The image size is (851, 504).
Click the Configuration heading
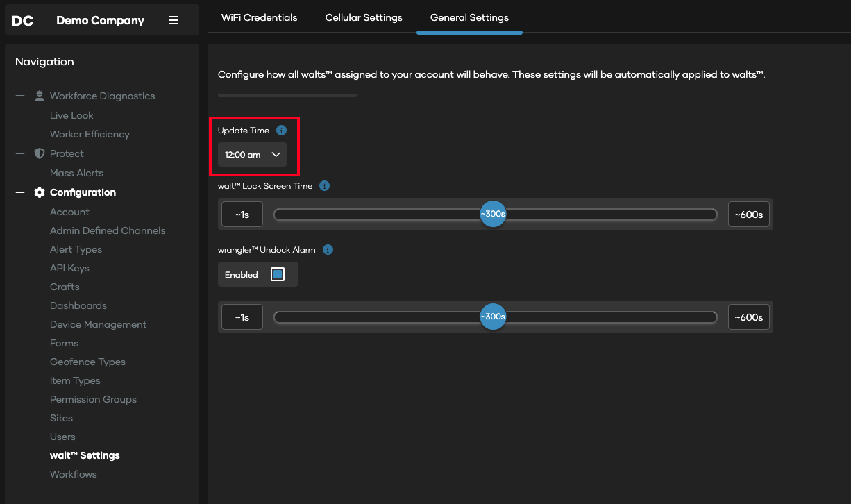point(83,192)
